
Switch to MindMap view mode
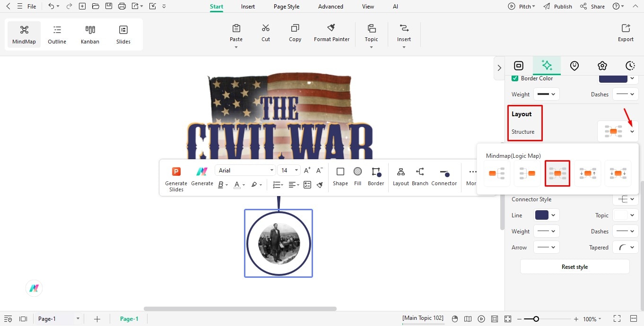(x=24, y=34)
